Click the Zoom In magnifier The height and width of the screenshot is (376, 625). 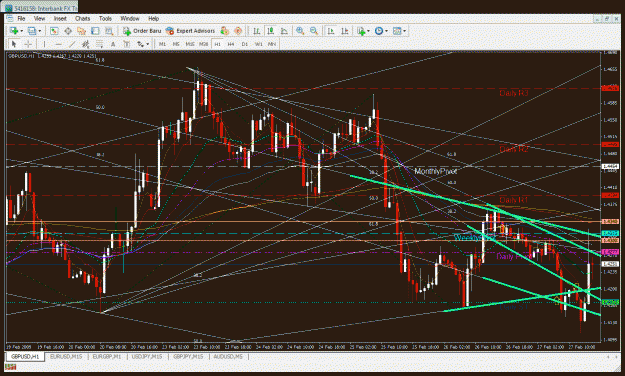[x=300, y=31]
